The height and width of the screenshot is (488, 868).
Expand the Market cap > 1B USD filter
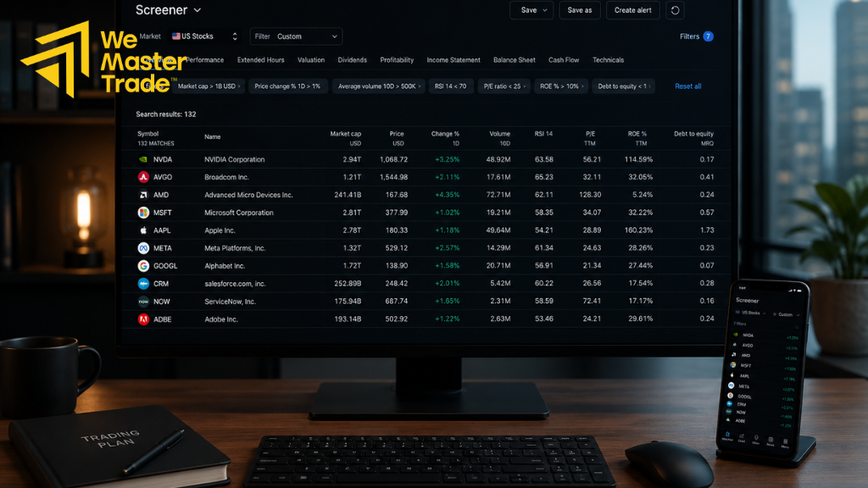tap(209, 86)
